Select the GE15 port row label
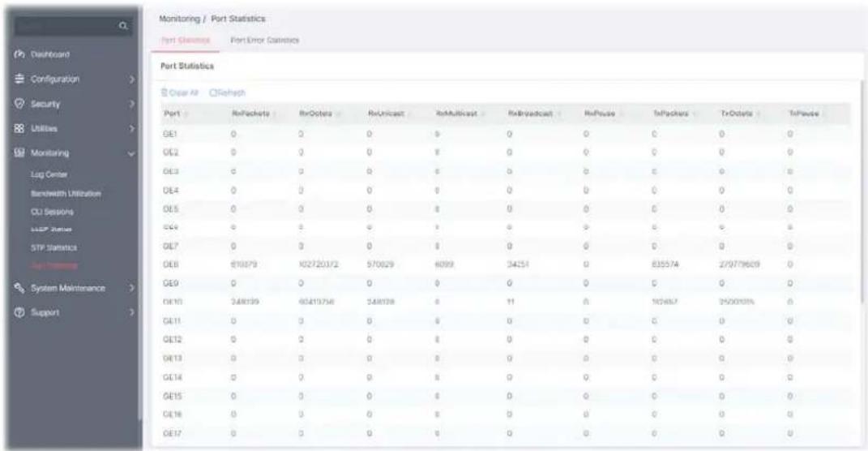 [x=172, y=396]
